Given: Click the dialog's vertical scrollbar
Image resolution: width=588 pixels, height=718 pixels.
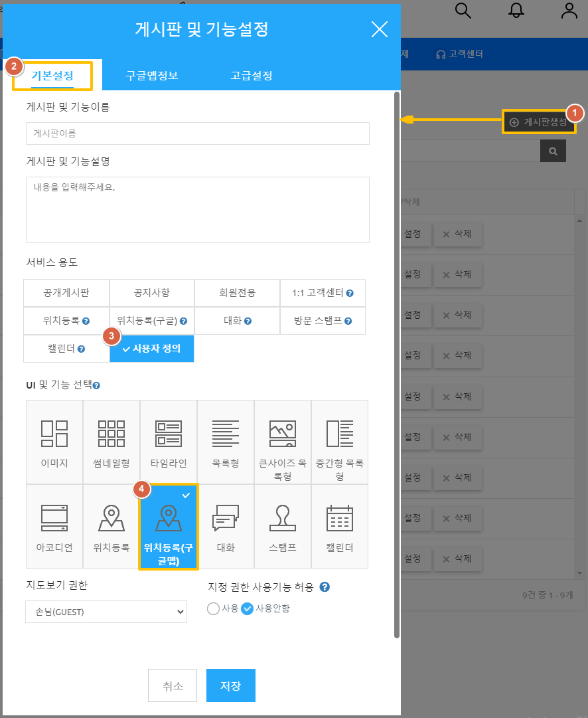Looking at the screenshot, I should 397,365.
